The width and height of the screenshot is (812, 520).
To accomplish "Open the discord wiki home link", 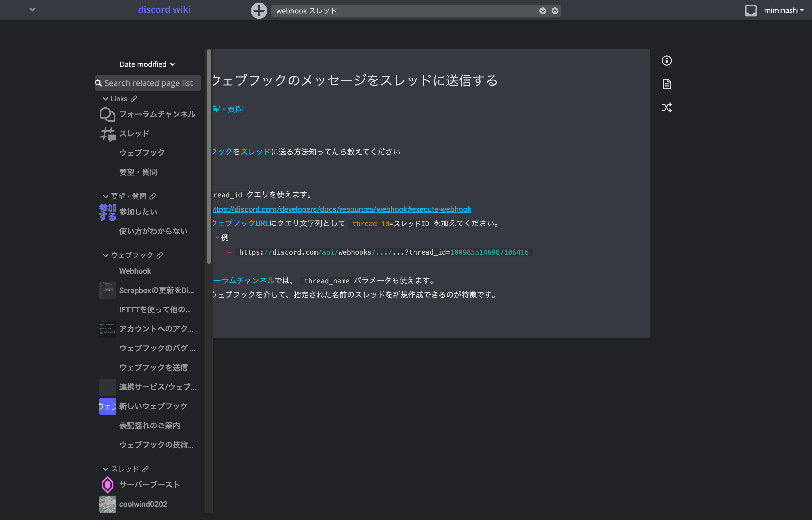I will pos(164,9).
